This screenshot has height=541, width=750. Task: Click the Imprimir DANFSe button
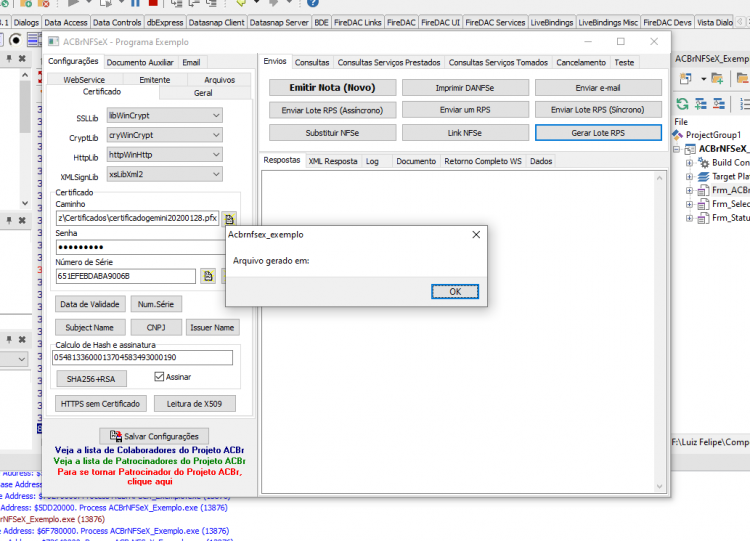click(465, 88)
